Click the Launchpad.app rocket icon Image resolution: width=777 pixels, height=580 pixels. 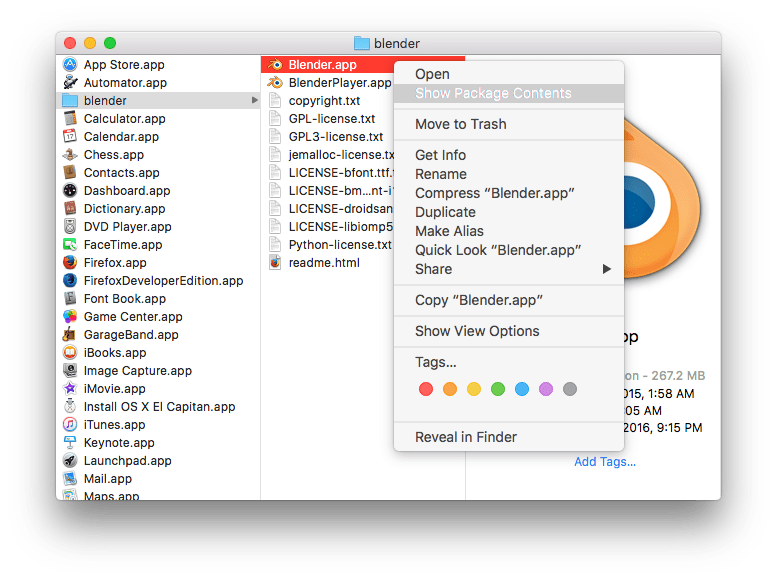click(70, 461)
